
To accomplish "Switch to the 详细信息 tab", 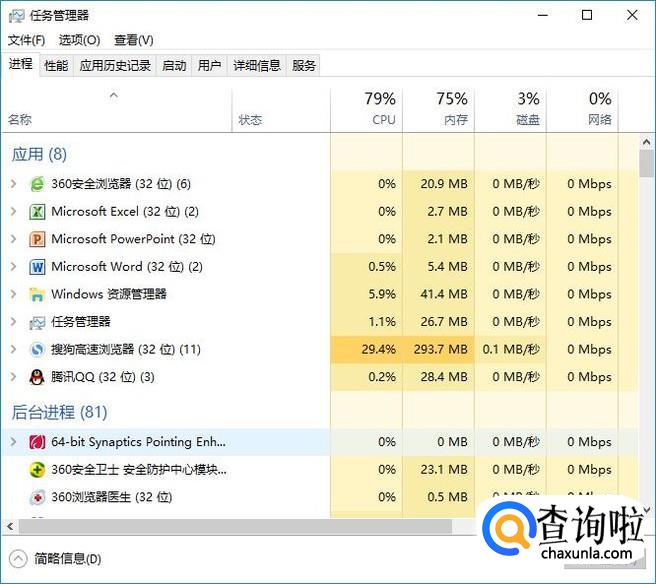I will [257, 65].
